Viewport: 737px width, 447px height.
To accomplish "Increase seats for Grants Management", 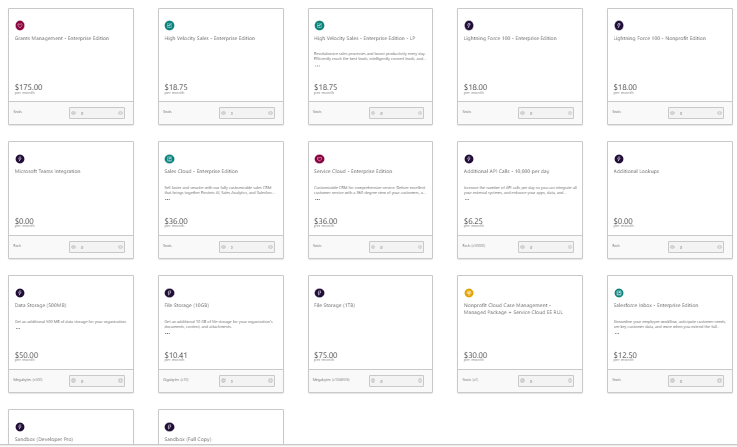I will coord(120,113).
